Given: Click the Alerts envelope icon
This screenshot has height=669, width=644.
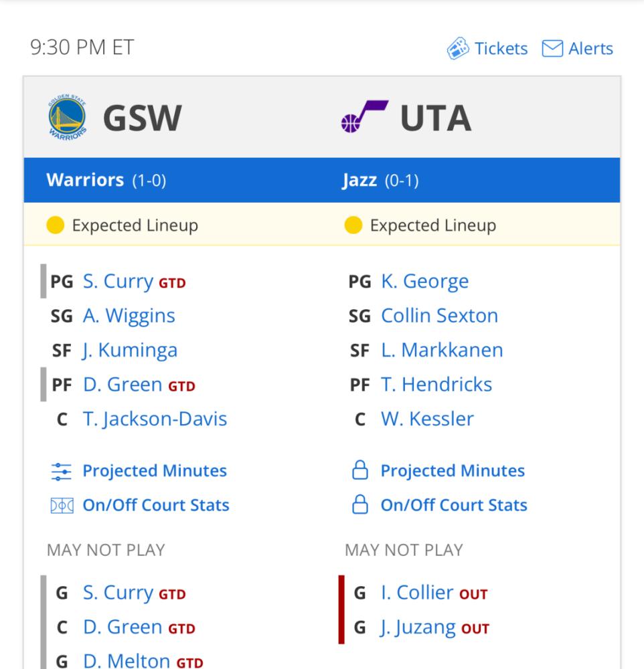Looking at the screenshot, I should click(552, 48).
